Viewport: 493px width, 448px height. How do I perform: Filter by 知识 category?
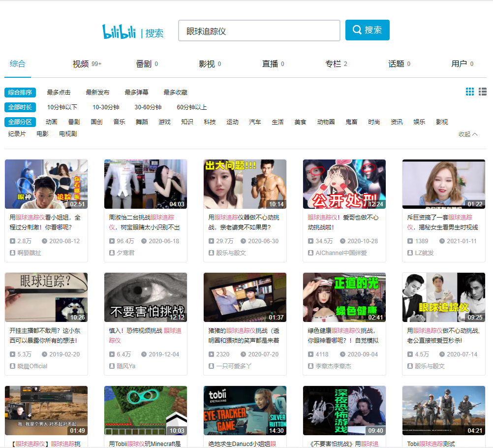187,122
